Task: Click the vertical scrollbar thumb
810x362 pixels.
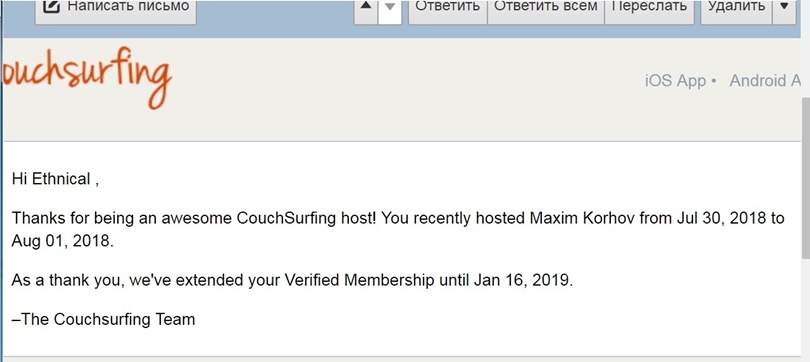Action: pyautogui.click(x=805, y=178)
